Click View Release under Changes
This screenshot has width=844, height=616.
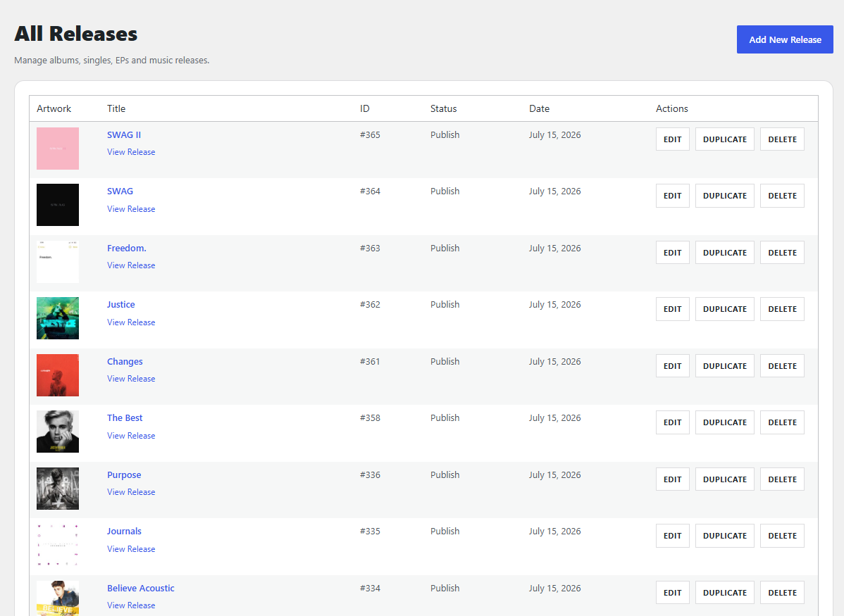(131, 379)
